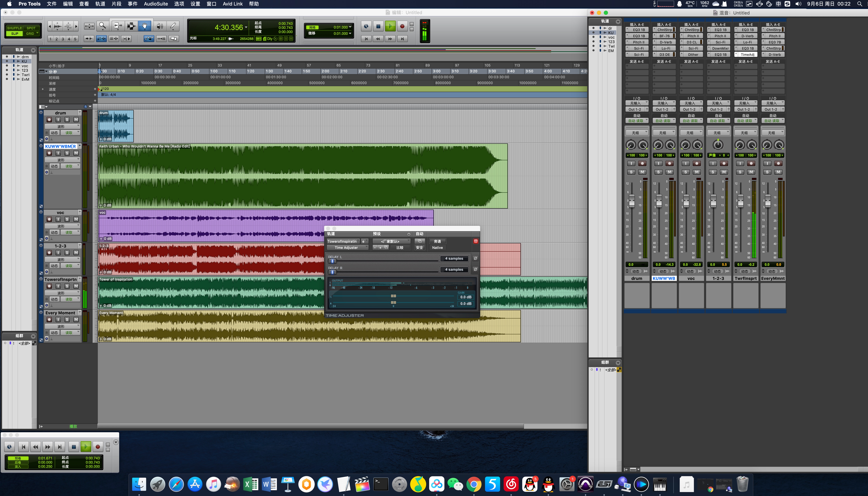Open the 编辑 menu

pyautogui.click(x=68, y=4)
